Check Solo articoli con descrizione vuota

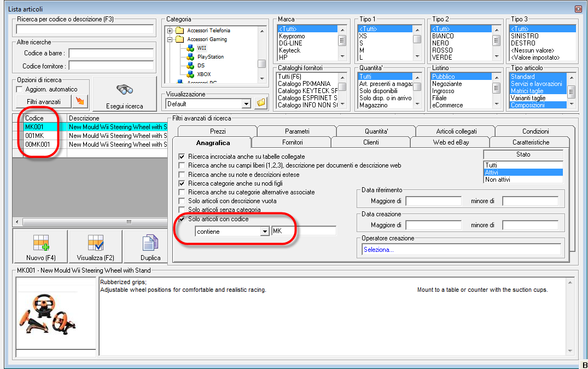pyautogui.click(x=182, y=201)
